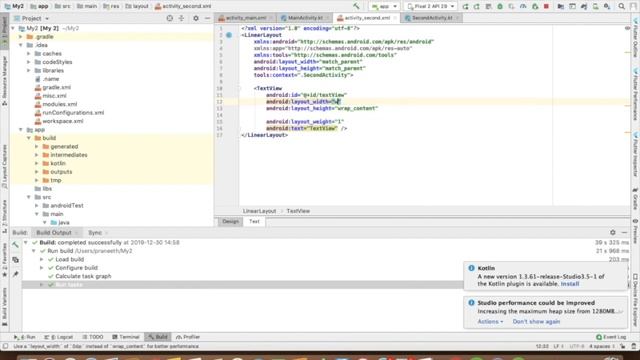Toggle the Favorites side button
This screenshot has height=360, width=640.
4,260
